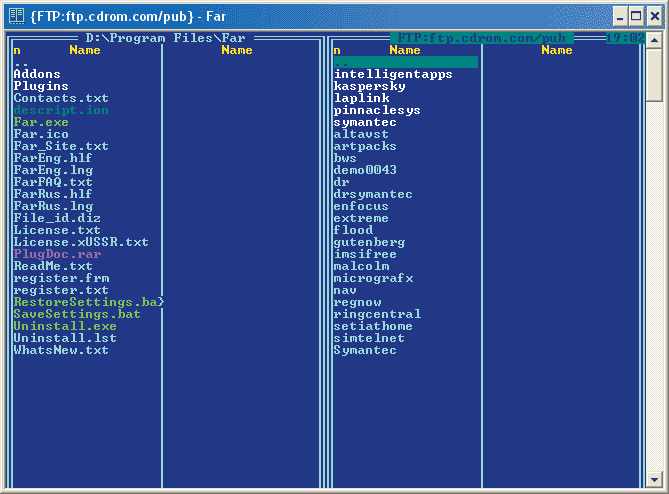Select FarRus.lng file
Viewport: 669px width, 494px height.
click(53, 206)
